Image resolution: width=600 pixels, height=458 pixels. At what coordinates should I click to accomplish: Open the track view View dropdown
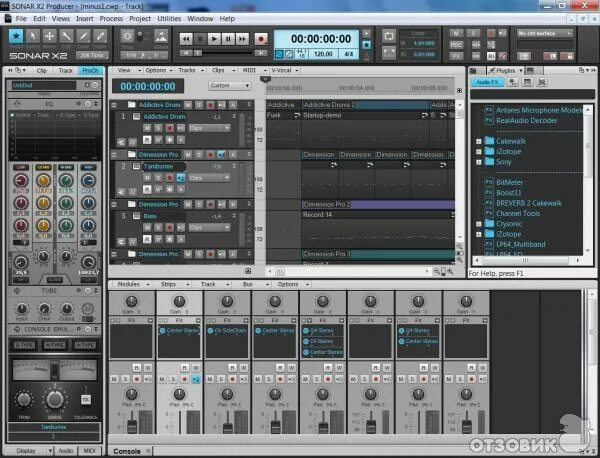129,70
